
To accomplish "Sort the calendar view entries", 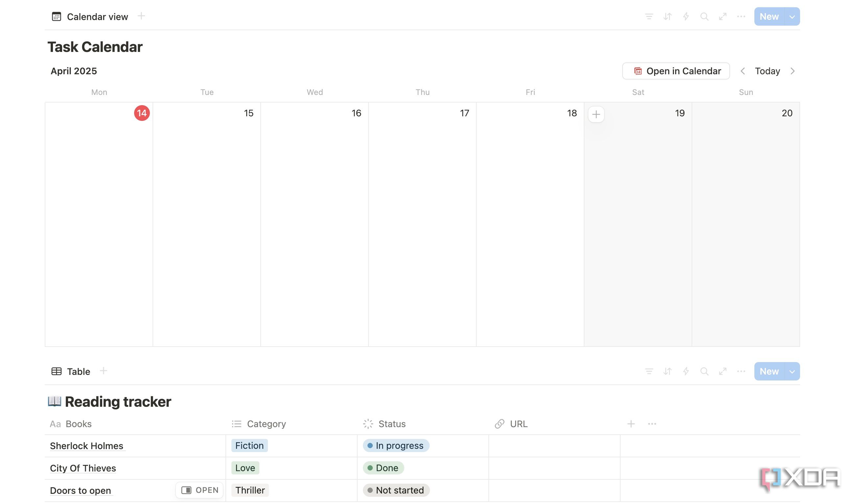I will coord(667,16).
